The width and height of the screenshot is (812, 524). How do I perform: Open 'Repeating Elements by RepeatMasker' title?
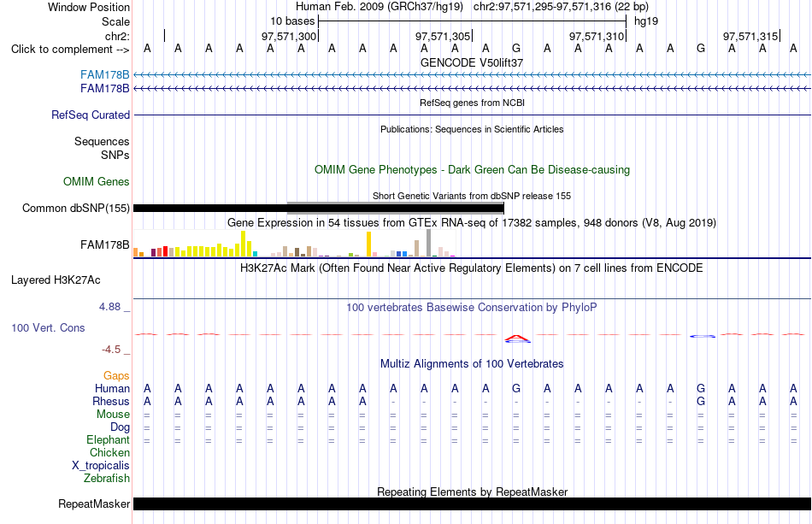(472, 492)
